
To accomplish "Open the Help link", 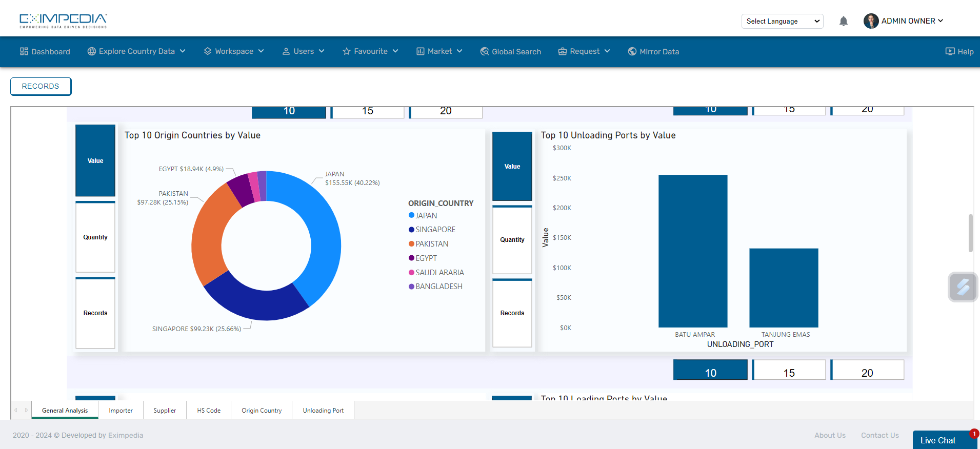I will (959, 51).
